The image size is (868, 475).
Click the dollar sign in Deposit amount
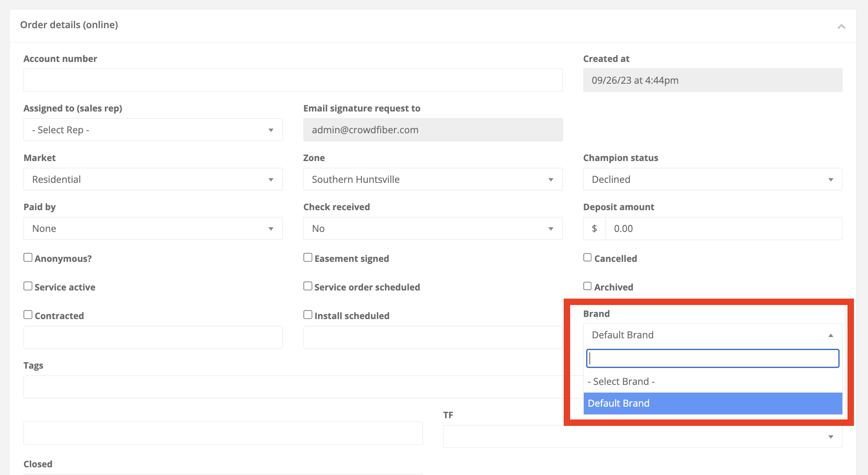tap(594, 229)
